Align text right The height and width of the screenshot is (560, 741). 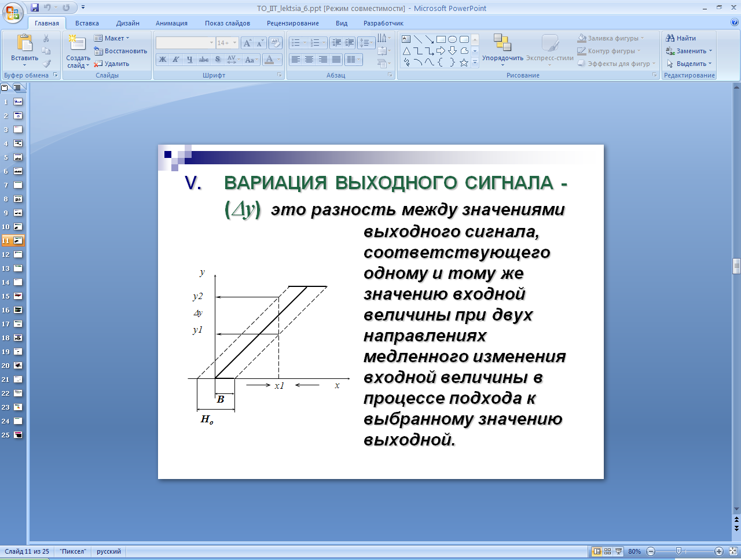(322, 60)
